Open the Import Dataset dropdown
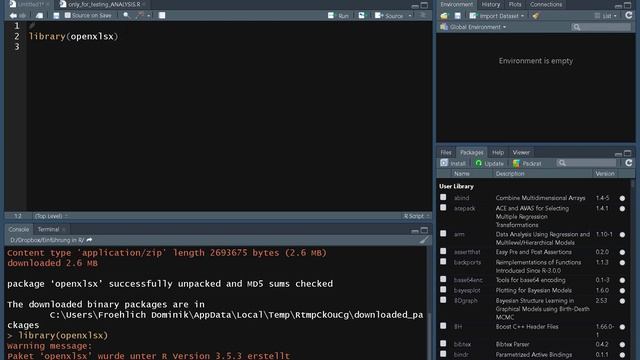The width and height of the screenshot is (640, 360). (496, 16)
